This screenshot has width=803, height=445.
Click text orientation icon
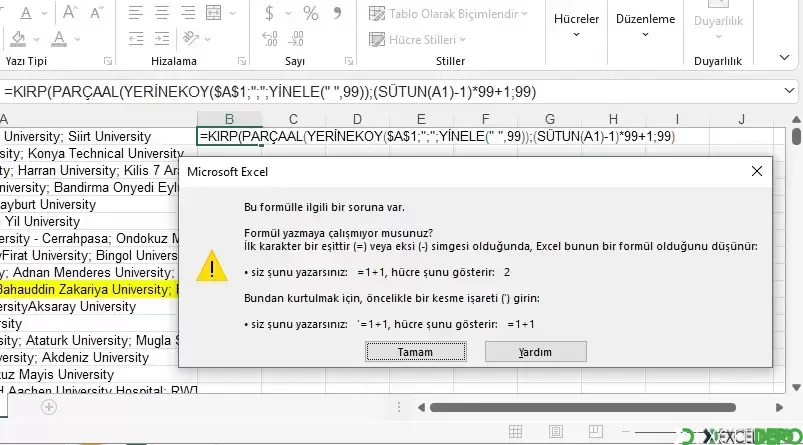pyautogui.click(x=191, y=38)
